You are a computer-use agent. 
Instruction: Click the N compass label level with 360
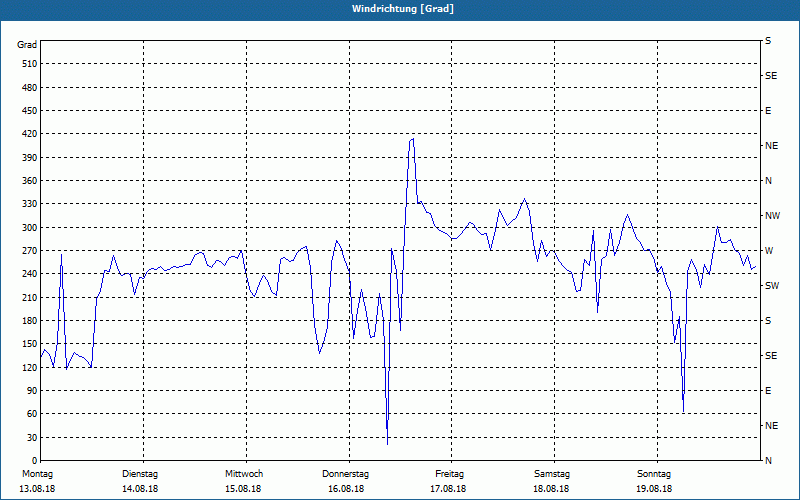click(x=768, y=181)
